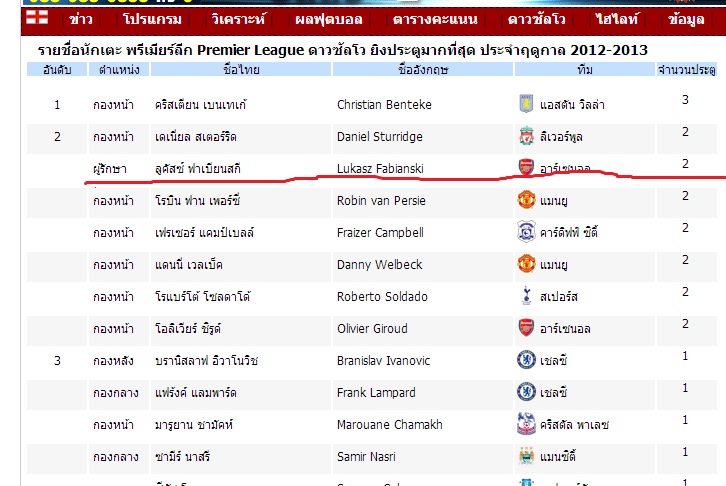
Task: Click goal count 3 in Benteke row
Action: (x=685, y=100)
